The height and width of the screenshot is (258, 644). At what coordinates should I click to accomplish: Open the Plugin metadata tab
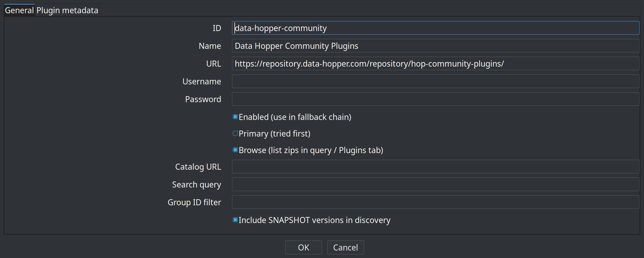coord(67,10)
